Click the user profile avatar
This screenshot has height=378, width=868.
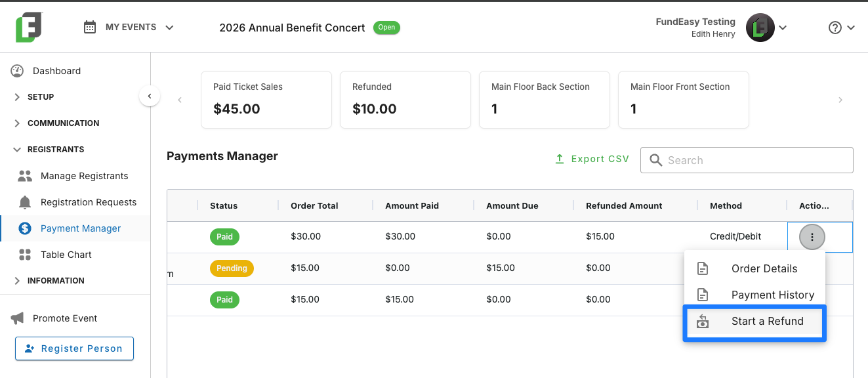(x=760, y=28)
